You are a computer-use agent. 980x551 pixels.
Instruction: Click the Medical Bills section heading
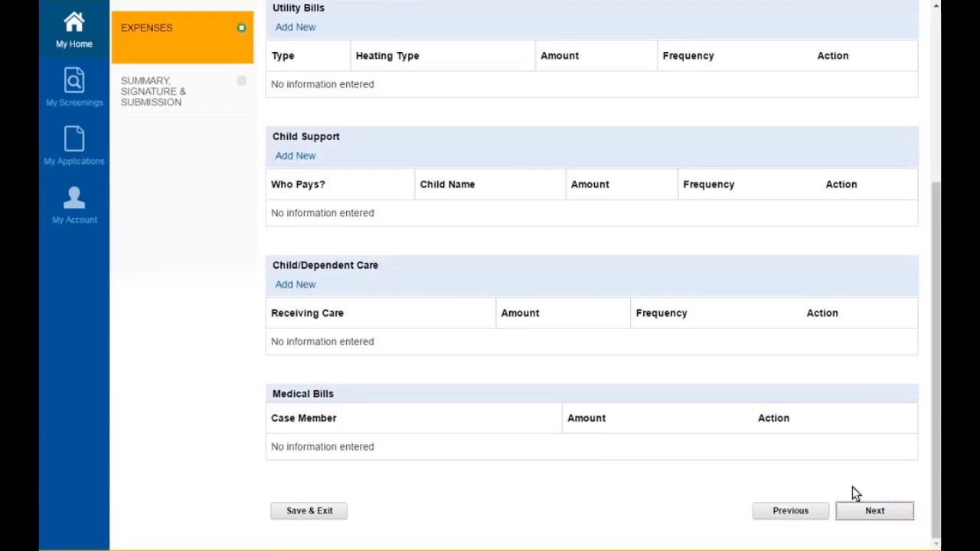[303, 393]
